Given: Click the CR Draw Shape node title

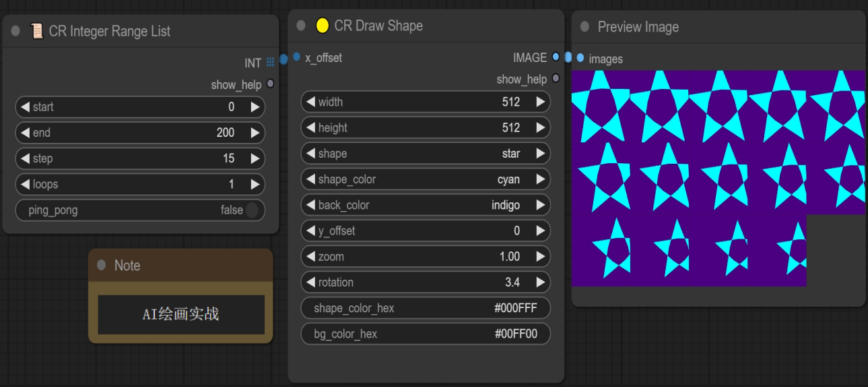Looking at the screenshot, I should point(378,26).
